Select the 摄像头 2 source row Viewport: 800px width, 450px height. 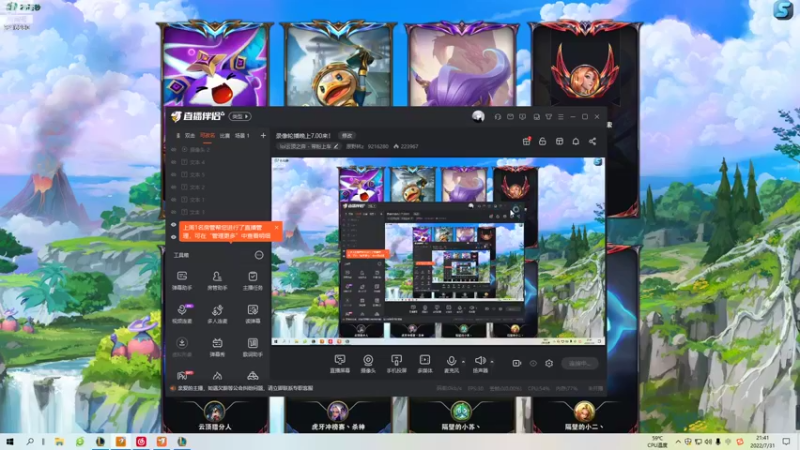point(218,149)
